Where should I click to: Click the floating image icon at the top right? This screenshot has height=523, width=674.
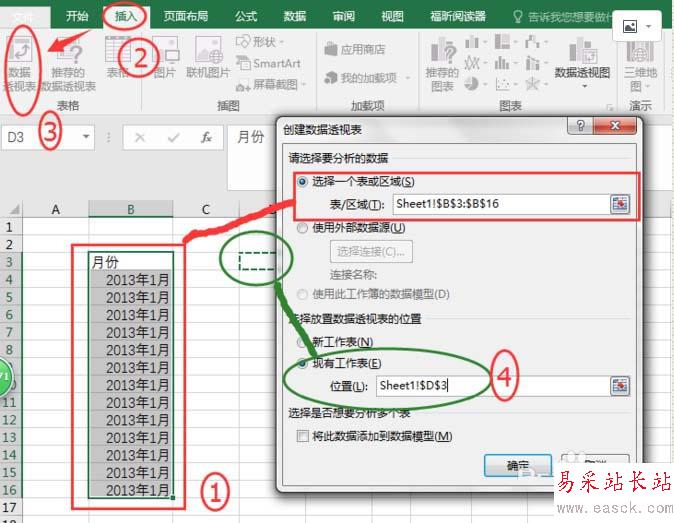pos(630,27)
